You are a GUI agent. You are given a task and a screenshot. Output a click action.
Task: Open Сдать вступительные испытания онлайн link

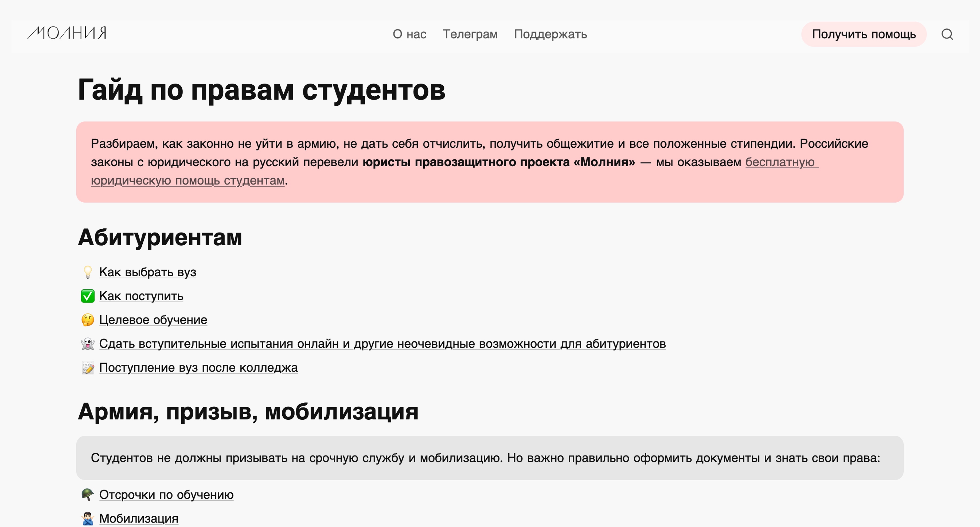click(x=382, y=344)
